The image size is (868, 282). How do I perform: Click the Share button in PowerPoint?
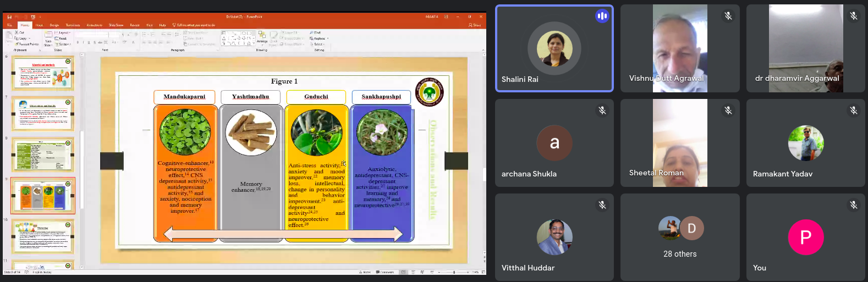tap(475, 25)
